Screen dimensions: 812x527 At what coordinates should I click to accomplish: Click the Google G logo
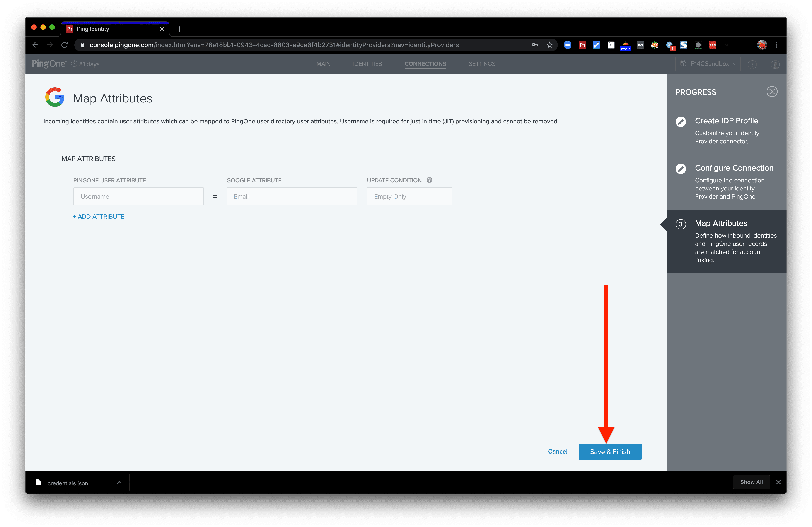click(x=55, y=97)
